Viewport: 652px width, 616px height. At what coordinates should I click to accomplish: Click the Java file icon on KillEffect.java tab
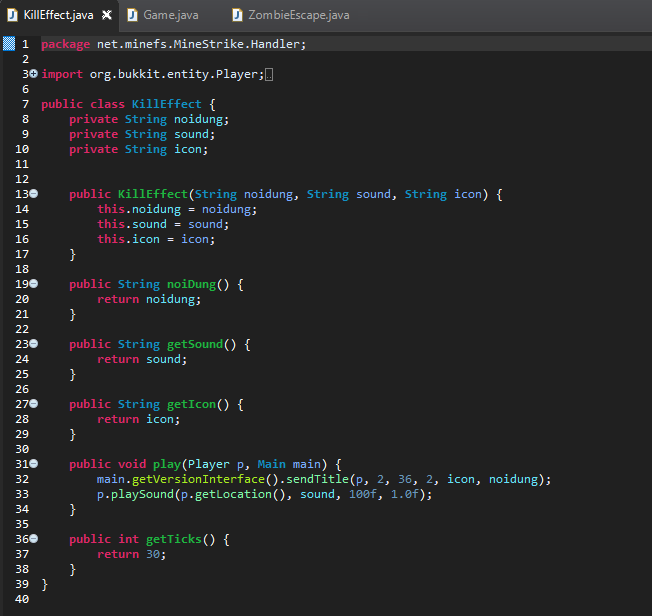[x=12, y=15]
